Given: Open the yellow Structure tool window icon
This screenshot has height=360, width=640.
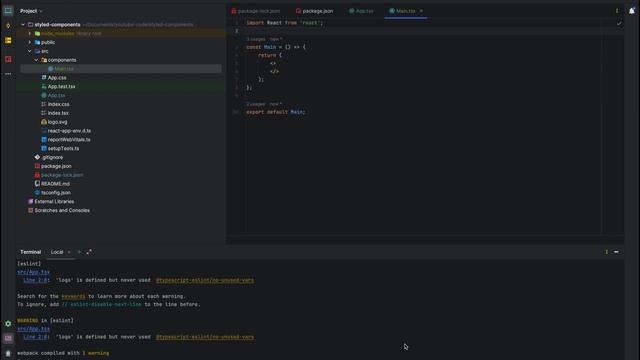Looking at the screenshot, I should (8, 40).
